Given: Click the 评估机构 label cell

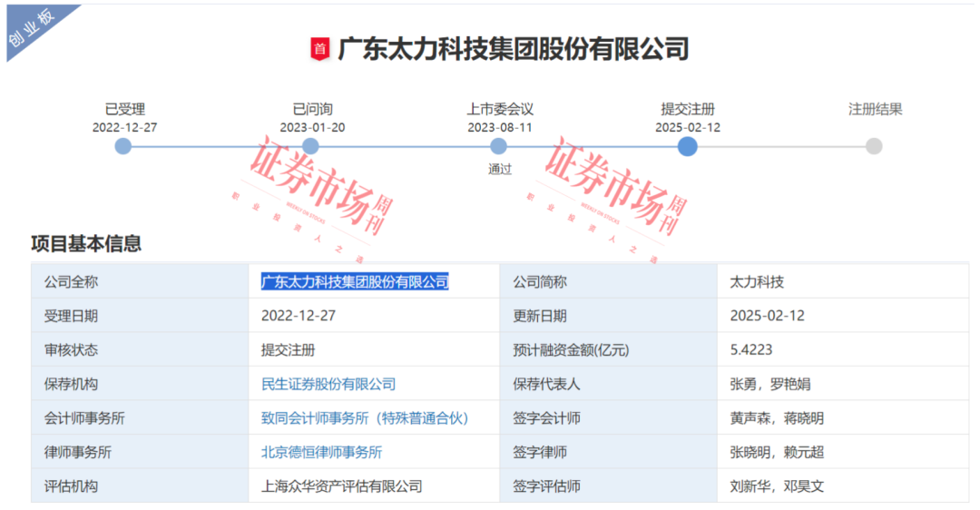Looking at the screenshot, I should 140,486.
